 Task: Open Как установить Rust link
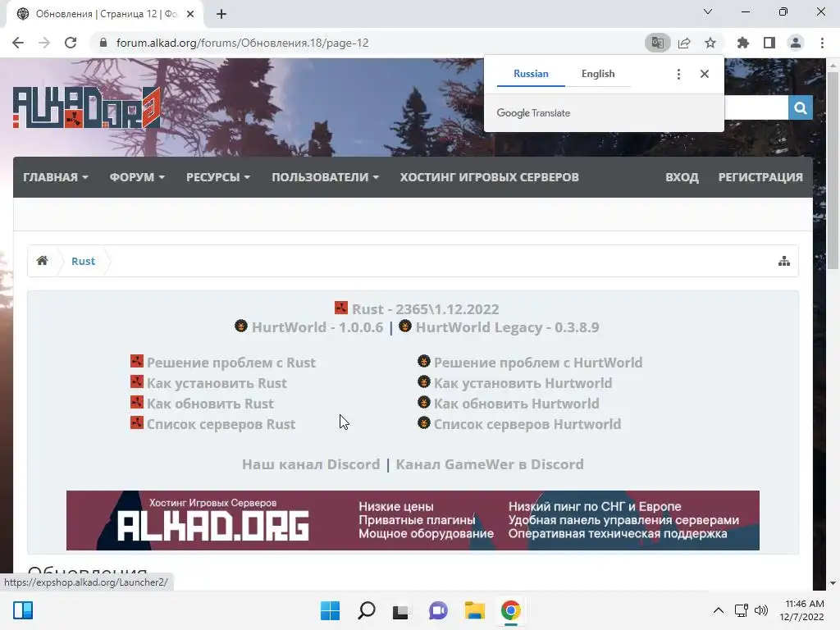217,383
